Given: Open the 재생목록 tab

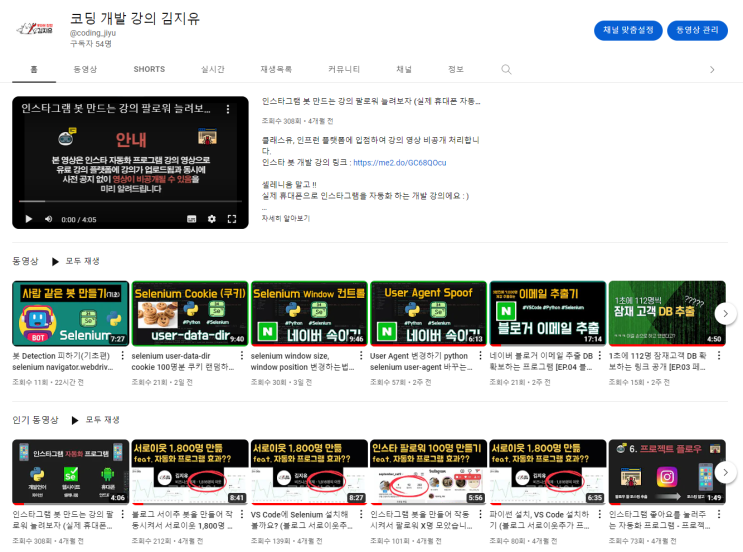Looking at the screenshot, I should point(276,69).
